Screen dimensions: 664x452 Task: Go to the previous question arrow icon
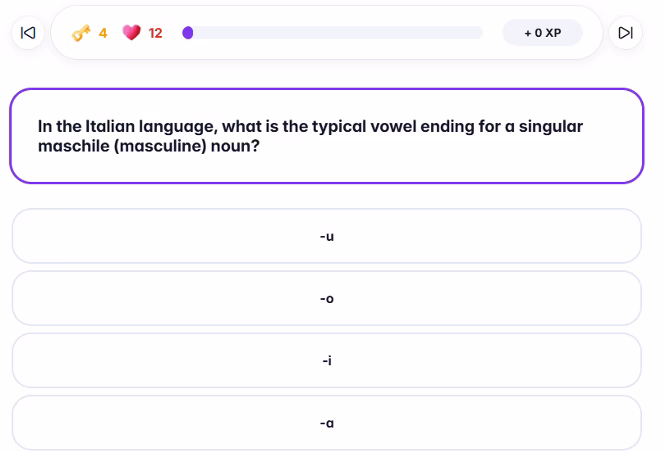[x=28, y=33]
